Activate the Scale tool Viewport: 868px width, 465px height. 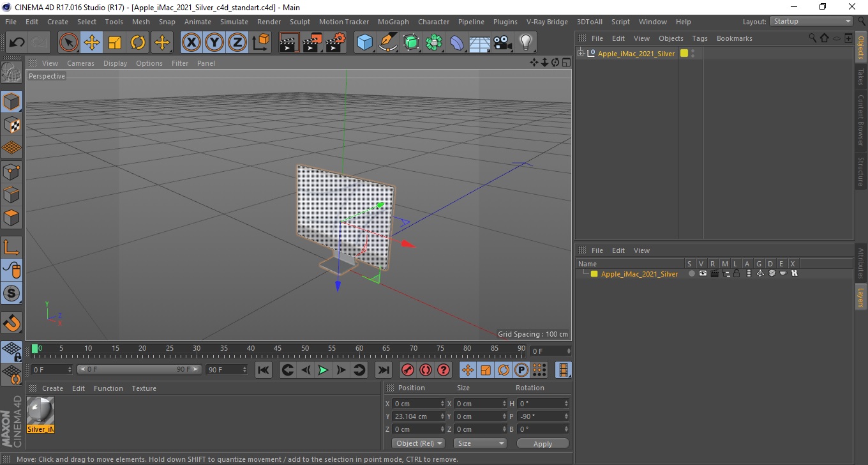pos(115,43)
